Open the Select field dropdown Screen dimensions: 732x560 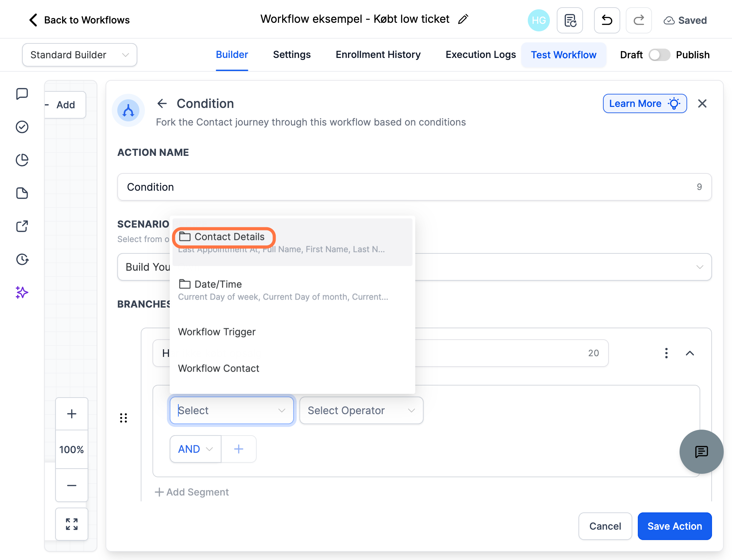coord(232,410)
